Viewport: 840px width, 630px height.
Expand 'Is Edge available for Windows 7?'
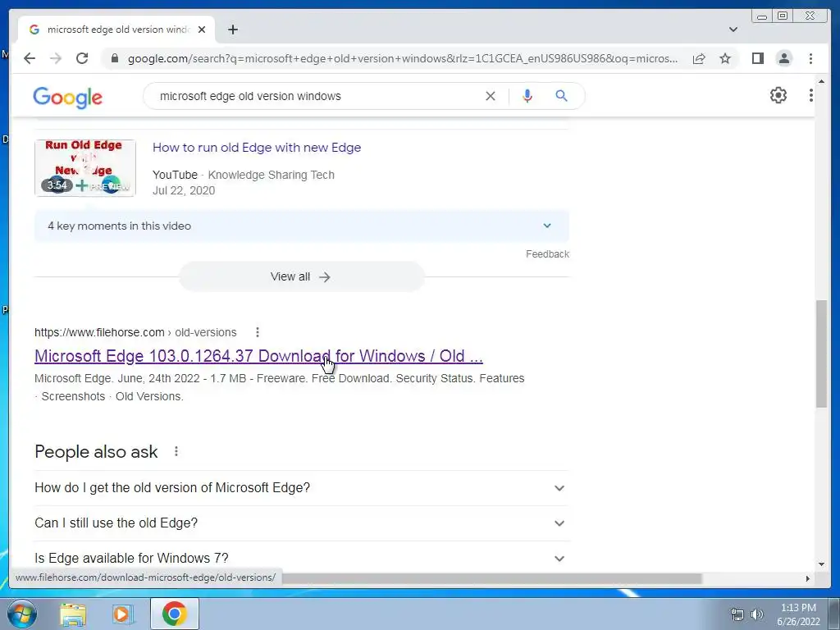(x=302, y=558)
